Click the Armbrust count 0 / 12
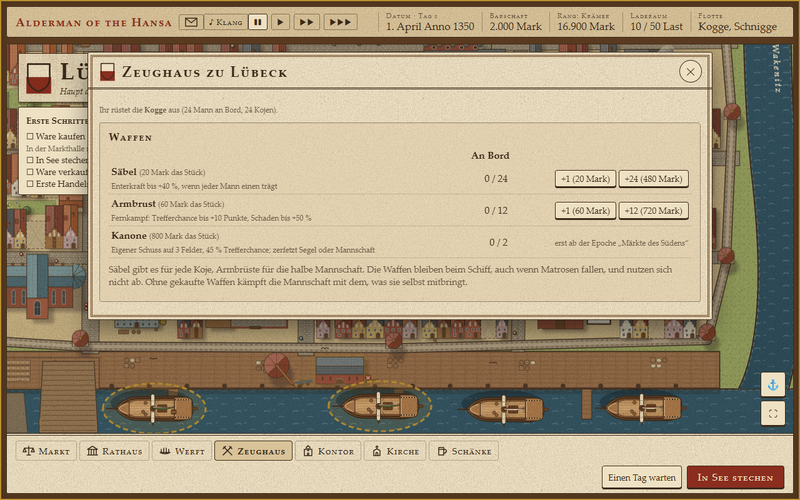Image resolution: width=800 pixels, height=500 pixels. (496, 211)
